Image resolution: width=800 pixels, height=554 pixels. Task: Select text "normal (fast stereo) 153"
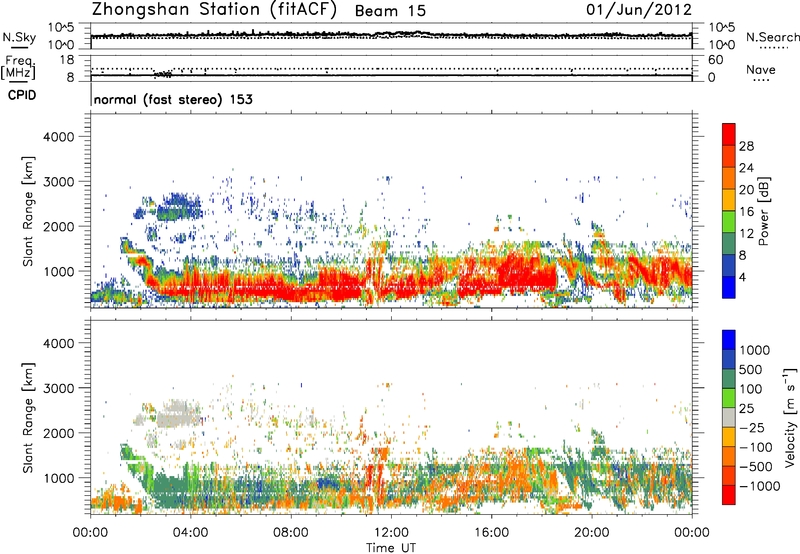(x=173, y=99)
